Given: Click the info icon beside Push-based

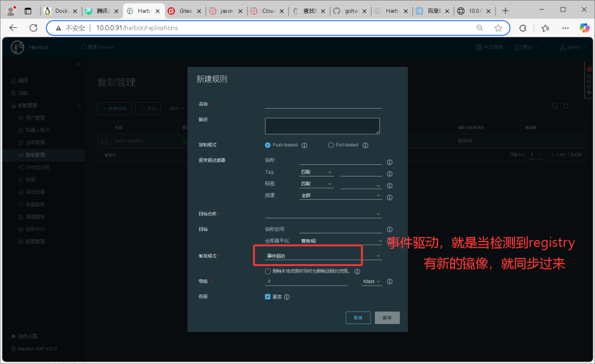Looking at the screenshot, I should pyautogui.click(x=304, y=145).
